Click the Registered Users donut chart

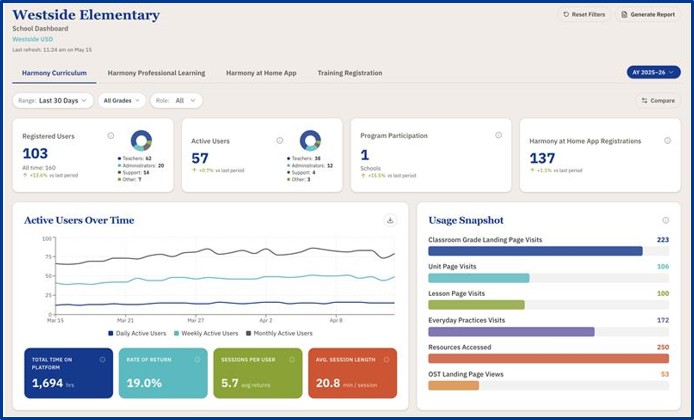click(x=141, y=140)
